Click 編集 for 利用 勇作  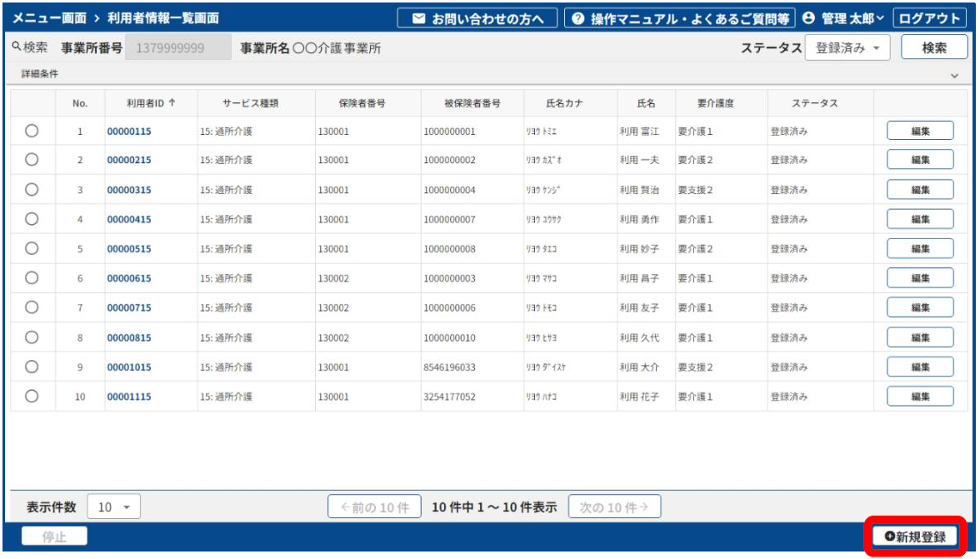(920, 218)
